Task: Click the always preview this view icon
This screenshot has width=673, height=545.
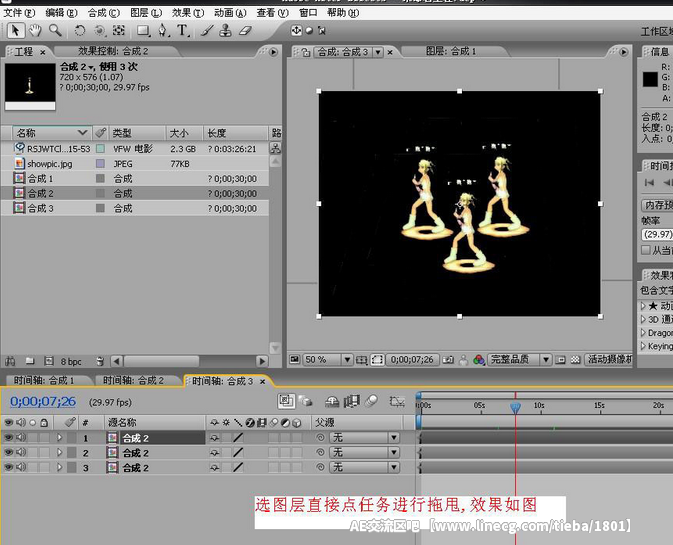Action: pos(294,359)
